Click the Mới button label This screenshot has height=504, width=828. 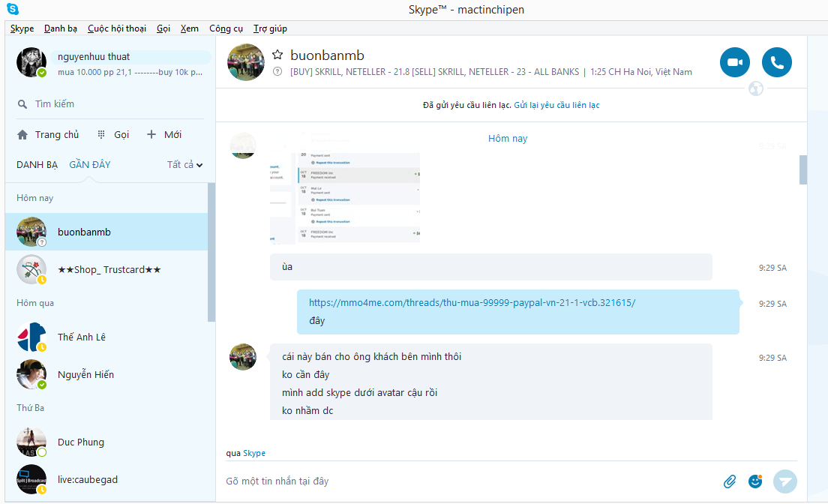tap(172, 135)
